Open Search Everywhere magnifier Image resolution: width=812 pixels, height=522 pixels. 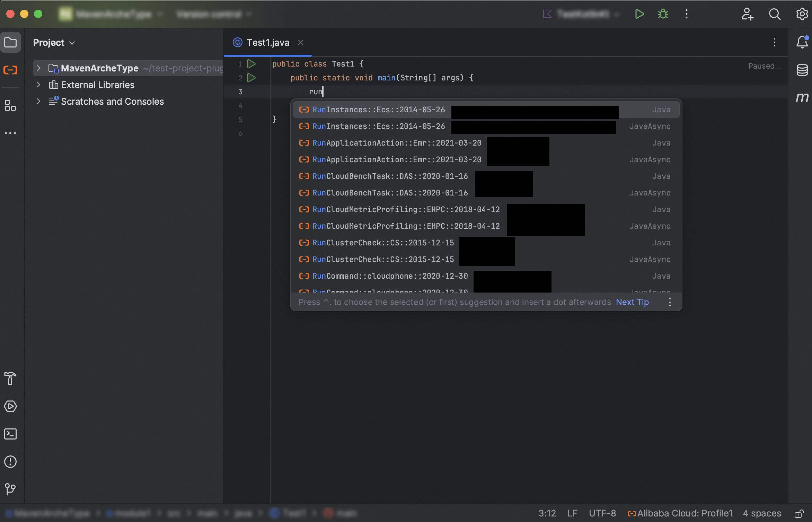pos(775,14)
